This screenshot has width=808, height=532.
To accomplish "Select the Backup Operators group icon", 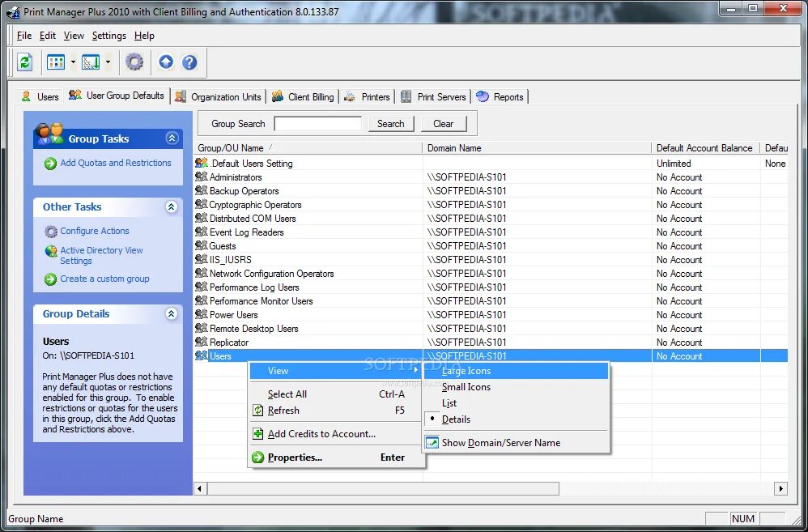I will 201,191.
